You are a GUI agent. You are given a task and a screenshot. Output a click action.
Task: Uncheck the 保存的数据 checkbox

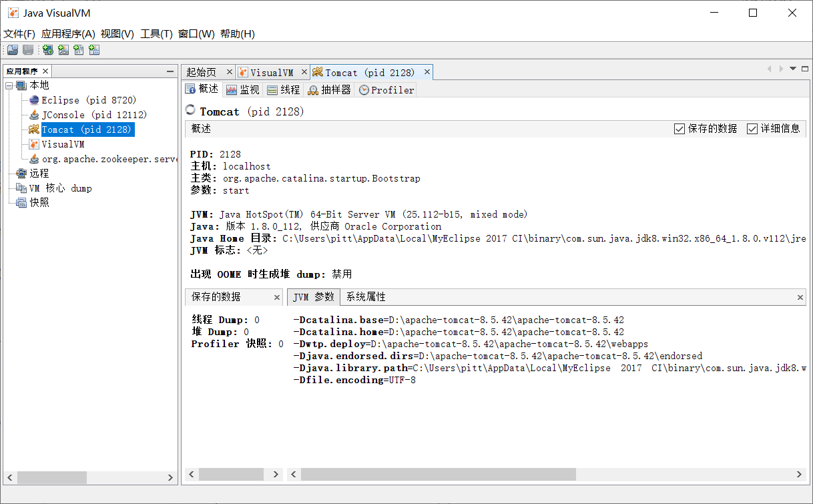pos(680,129)
